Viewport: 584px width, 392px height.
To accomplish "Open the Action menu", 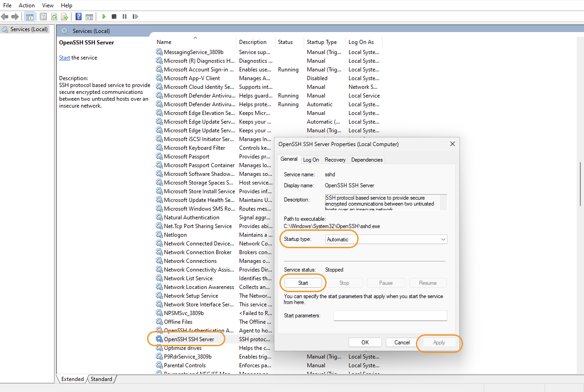I will click(27, 5).
